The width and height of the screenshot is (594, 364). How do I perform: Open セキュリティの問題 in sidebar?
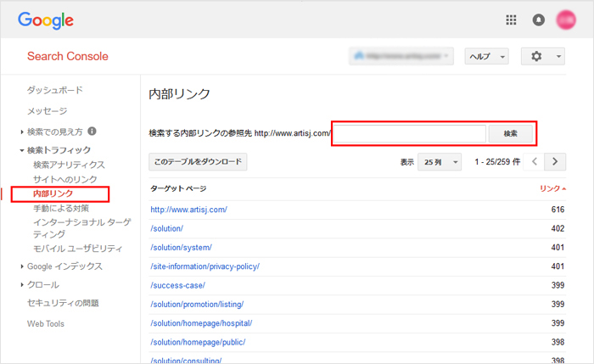[x=63, y=303]
